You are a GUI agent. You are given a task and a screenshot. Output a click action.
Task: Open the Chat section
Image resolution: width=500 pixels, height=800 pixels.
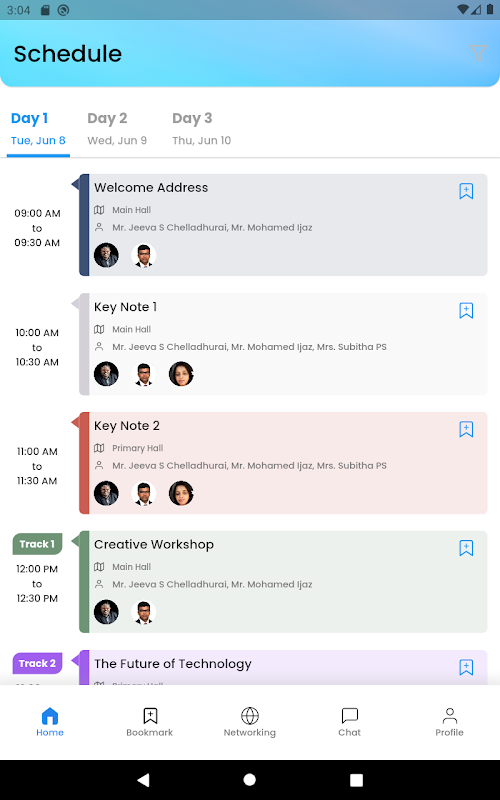click(x=349, y=722)
